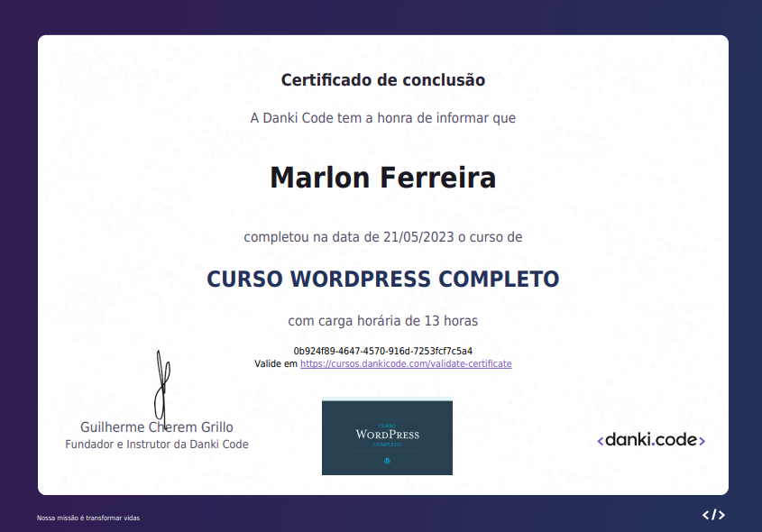
Task: Click the Curso WordPress Completo course badge
Action: point(387,436)
